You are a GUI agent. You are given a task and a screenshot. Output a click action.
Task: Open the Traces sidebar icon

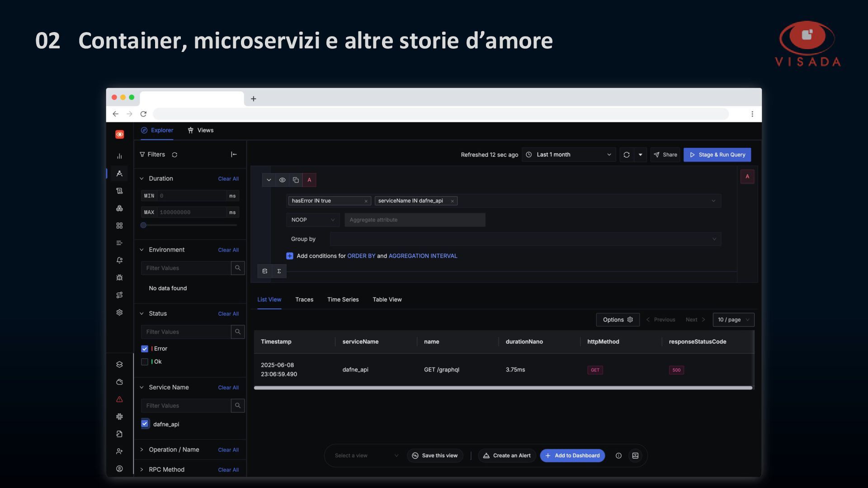click(119, 174)
